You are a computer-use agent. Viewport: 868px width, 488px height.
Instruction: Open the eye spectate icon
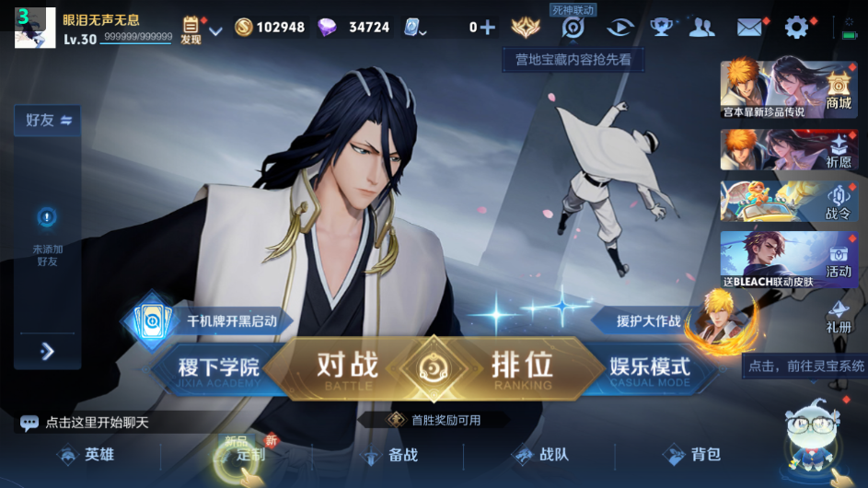point(620,27)
